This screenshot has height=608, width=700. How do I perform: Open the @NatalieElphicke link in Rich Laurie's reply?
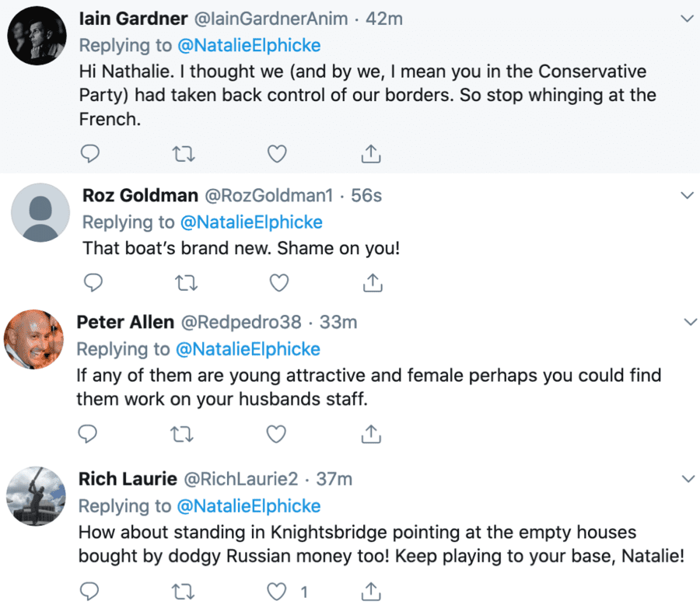pos(247,506)
